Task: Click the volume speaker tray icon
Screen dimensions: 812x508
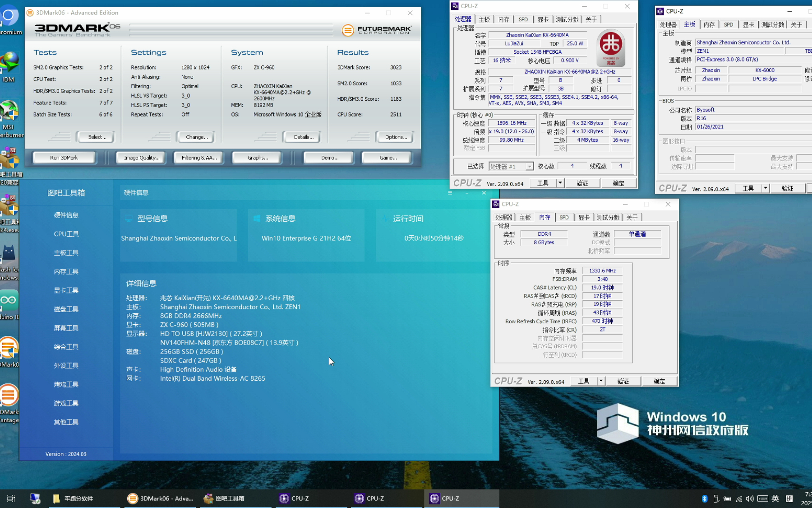Action: (x=750, y=499)
